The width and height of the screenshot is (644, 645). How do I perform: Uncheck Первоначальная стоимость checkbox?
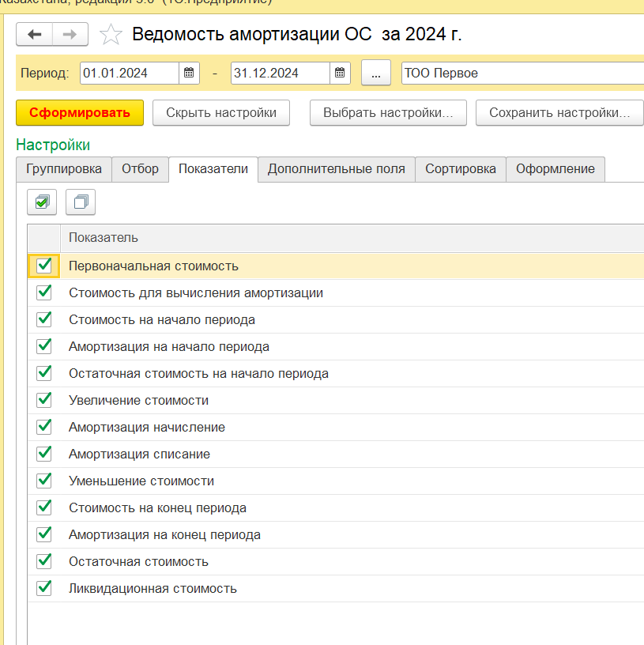click(x=44, y=266)
